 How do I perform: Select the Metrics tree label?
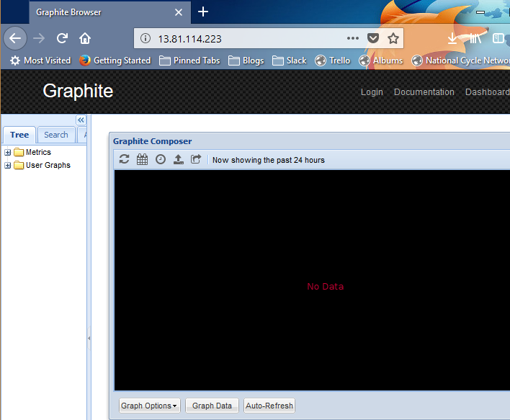pyautogui.click(x=38, y=152)
